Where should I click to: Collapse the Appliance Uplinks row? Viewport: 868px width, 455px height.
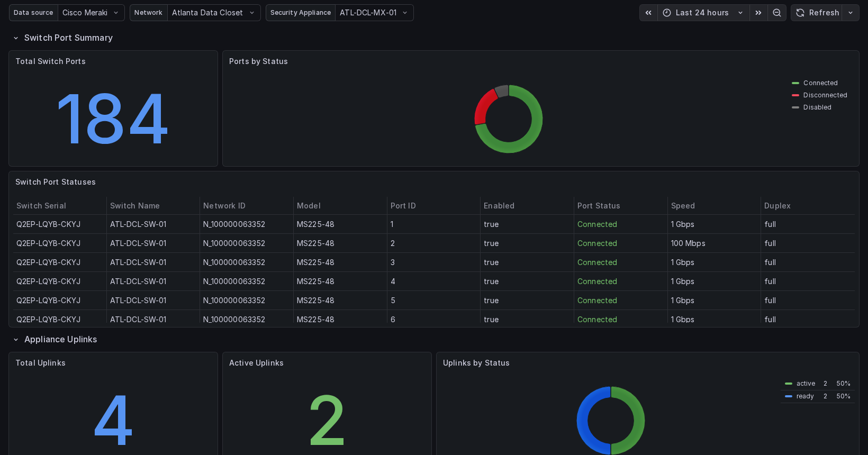click(x=55, y=340)
